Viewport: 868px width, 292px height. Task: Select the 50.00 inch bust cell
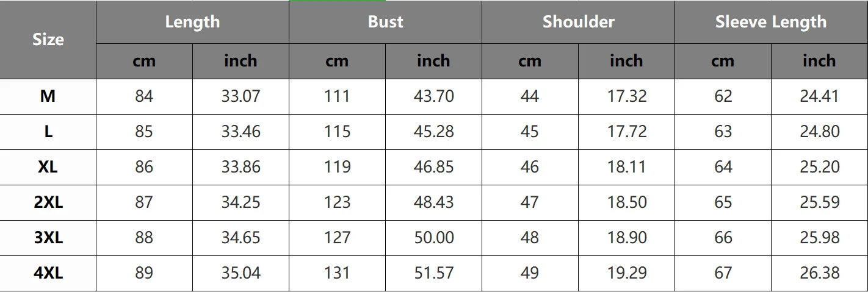(x=433, y=238)
